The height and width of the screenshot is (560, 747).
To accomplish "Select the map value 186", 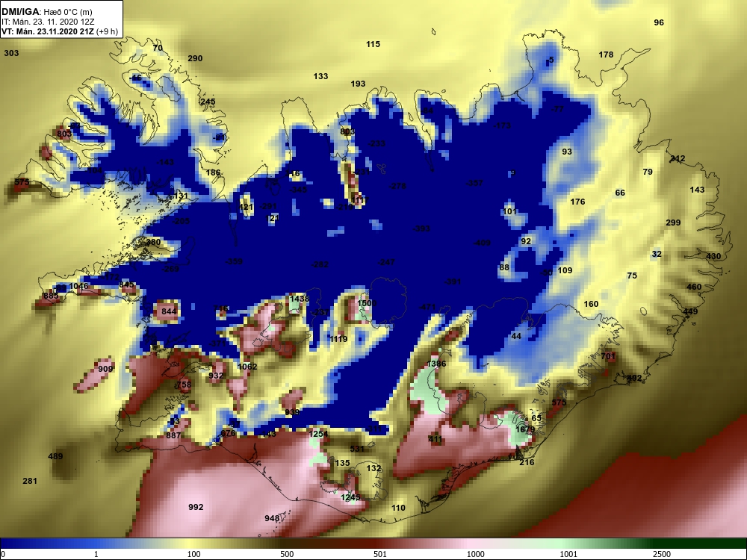I will tap(213, 173).
